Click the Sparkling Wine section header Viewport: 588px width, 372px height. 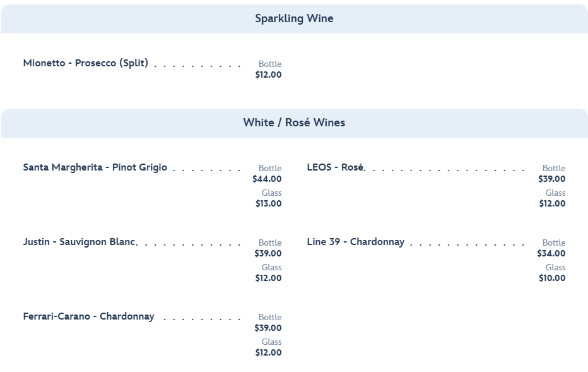click(x=294, y=19)
